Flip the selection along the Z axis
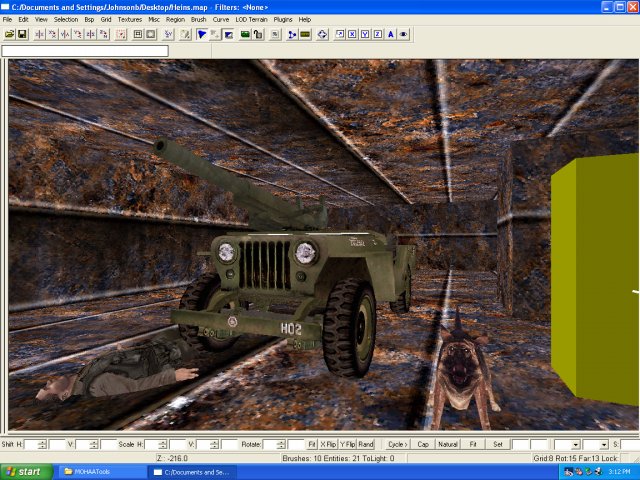Image resolution: width=640 pixels, height=480 pixels. point(91,34)
